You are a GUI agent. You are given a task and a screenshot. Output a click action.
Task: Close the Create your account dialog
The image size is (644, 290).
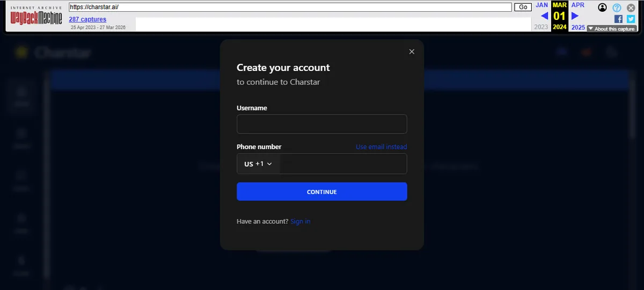412,52
